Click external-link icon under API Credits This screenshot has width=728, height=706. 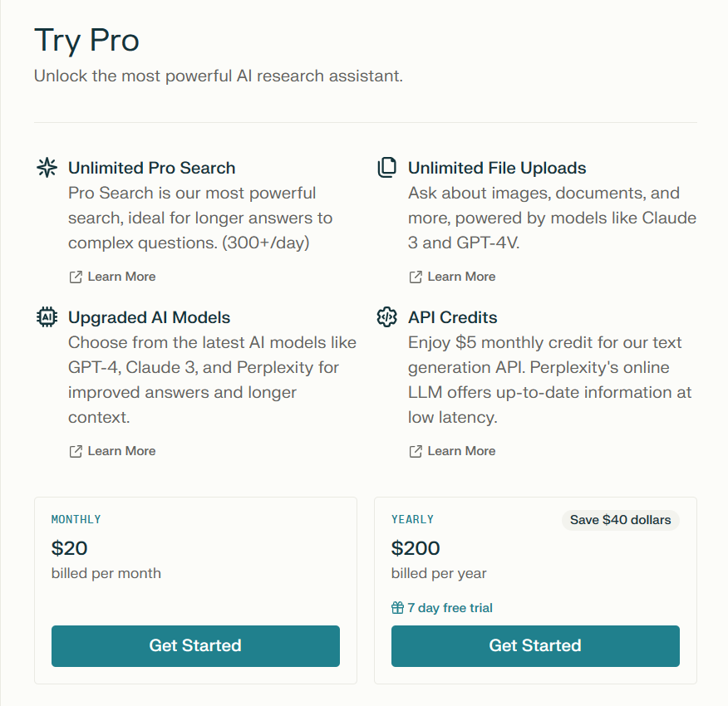click(416, 451)
